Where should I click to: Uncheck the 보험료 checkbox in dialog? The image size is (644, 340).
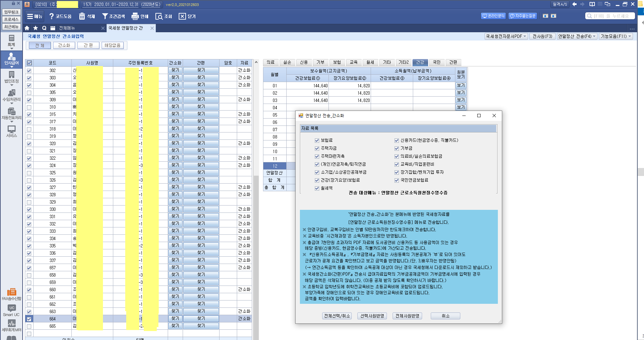(317, 140)
